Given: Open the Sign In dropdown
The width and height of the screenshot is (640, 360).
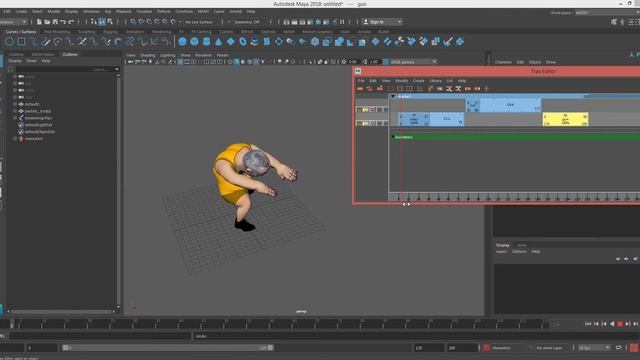Looking at the screenshot, I should (382, 22).
